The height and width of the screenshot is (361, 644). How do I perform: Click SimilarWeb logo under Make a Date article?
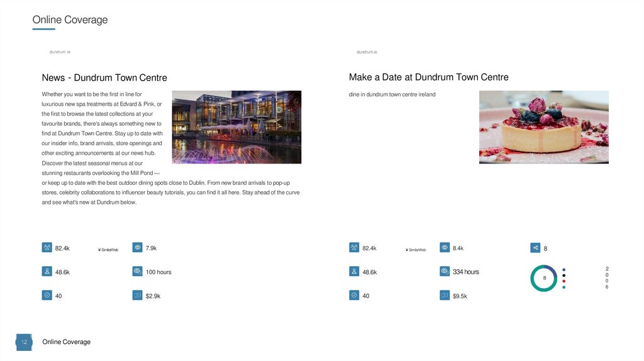click(x=416, y=250)
